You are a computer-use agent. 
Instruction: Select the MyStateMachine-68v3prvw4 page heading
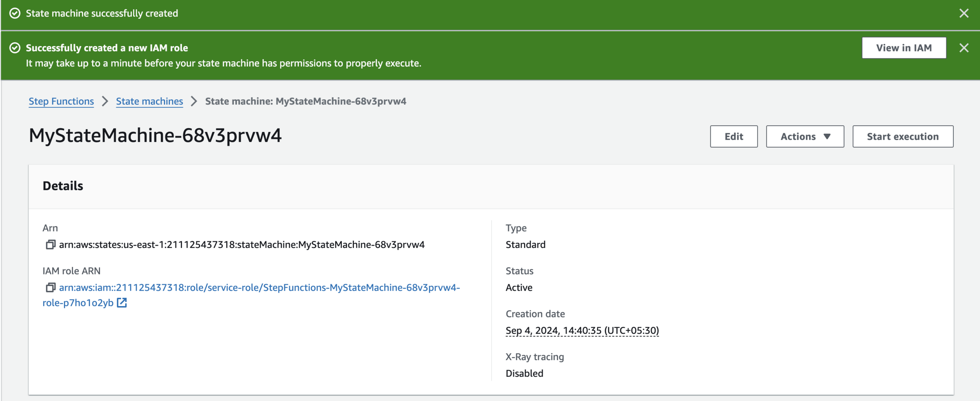pyautogui.click(x=155, y=136)
